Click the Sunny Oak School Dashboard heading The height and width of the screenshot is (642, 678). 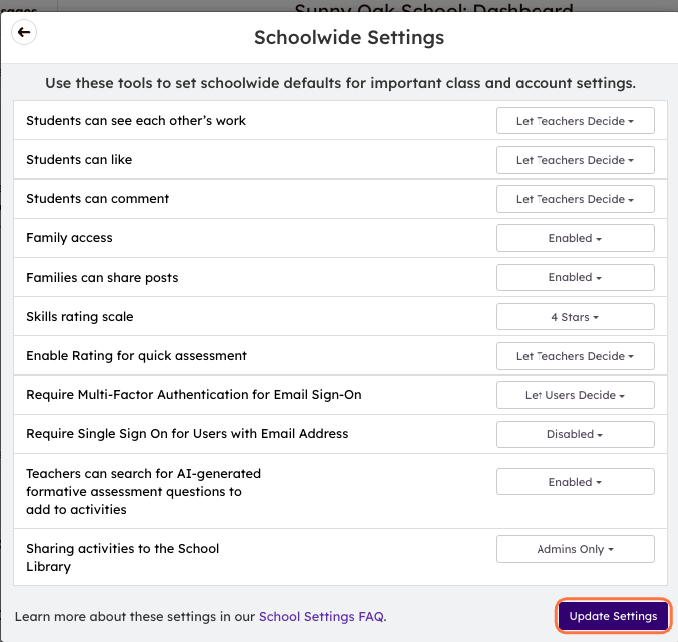[x=433, y=8]
